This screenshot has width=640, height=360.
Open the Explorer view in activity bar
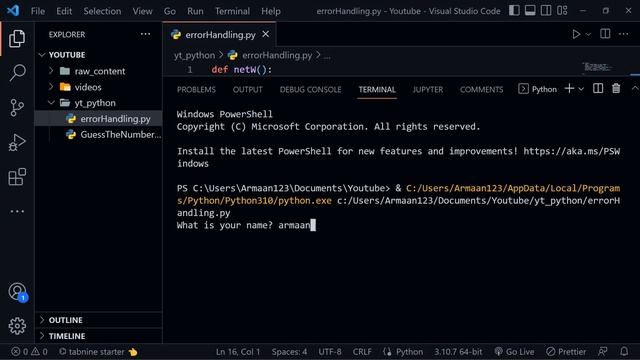(17, 39)
